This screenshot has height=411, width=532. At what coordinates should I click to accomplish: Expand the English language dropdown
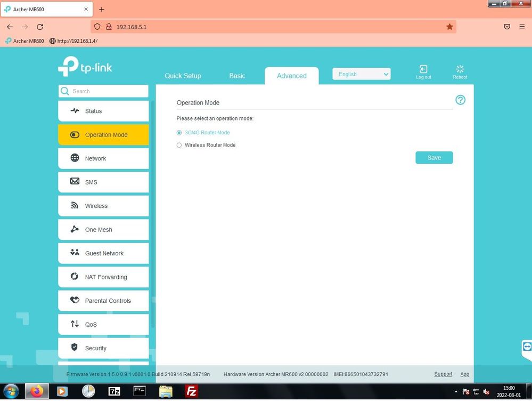(x=362, y=74)
